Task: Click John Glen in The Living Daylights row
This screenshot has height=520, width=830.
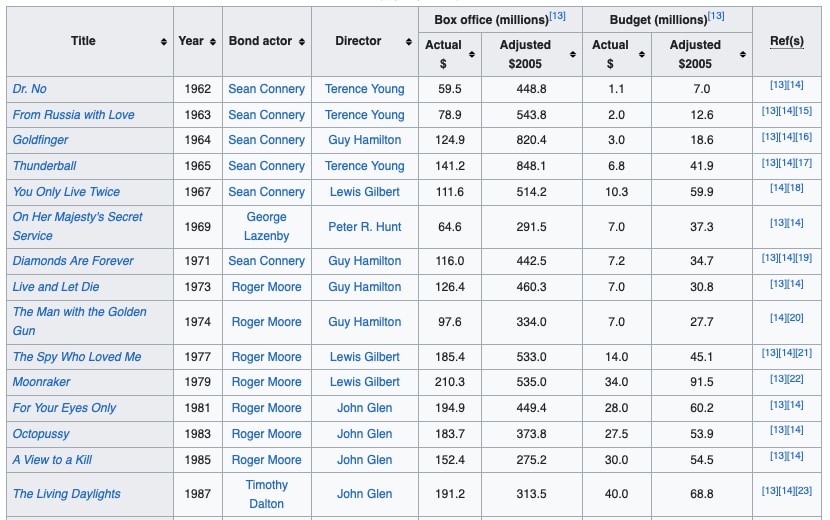Action: click(x=365, y=494)
